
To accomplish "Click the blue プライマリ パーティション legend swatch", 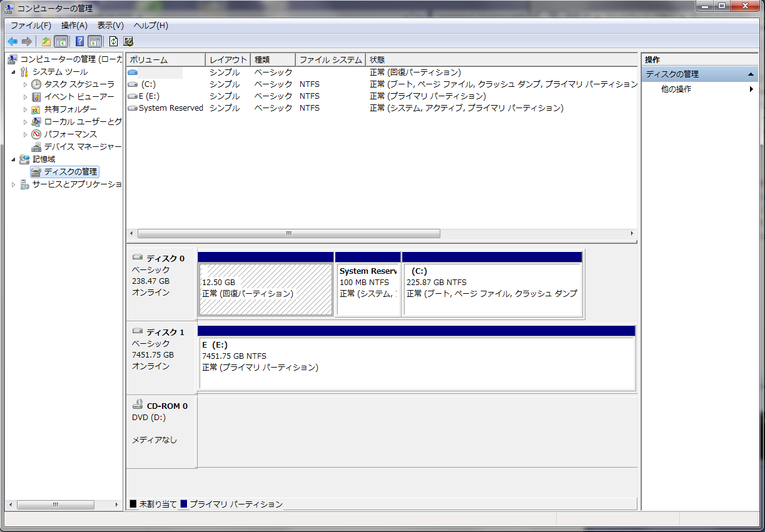I will point(184,504).
